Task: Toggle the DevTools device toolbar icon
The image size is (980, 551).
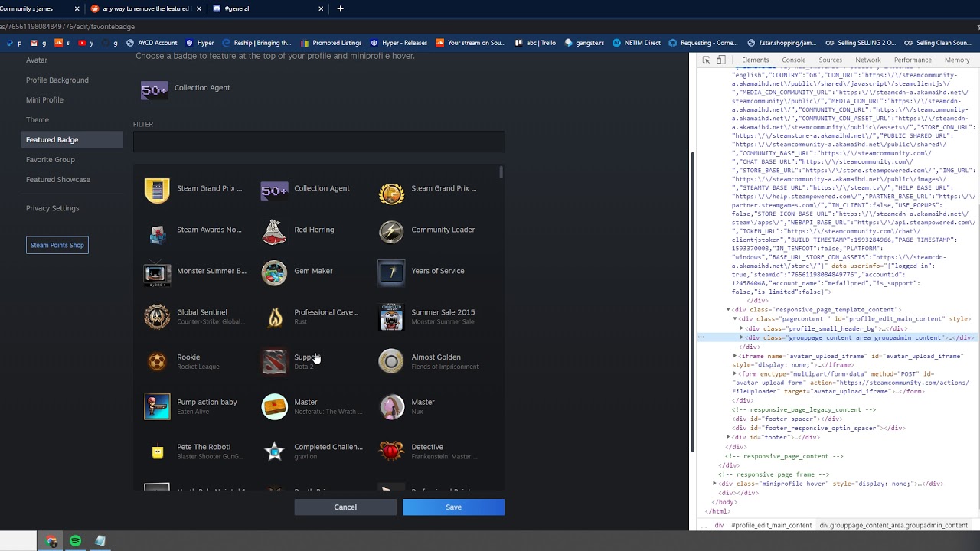Action: pyautogui.click(x=720, y=60)
